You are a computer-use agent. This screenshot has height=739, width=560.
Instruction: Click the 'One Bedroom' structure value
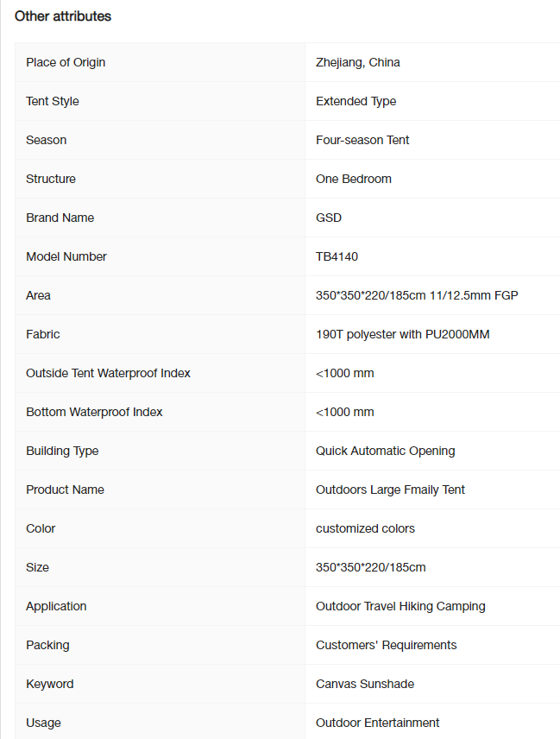(x=353, y=179)
